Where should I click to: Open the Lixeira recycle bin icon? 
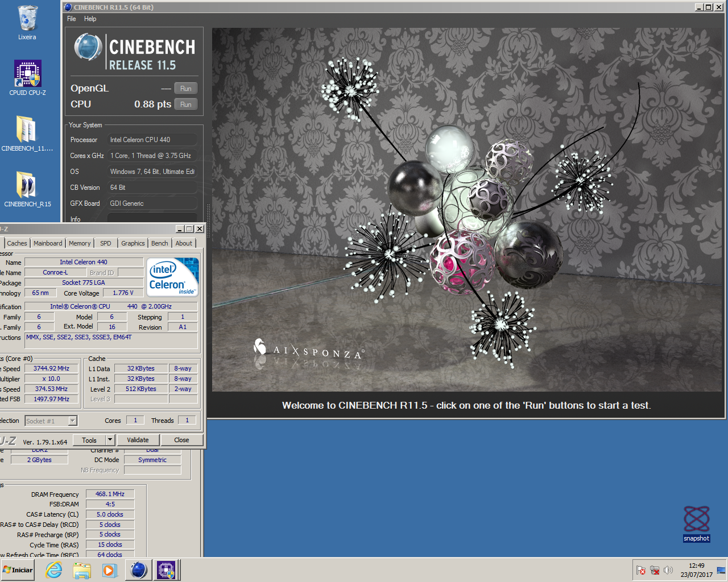coord(27,23)
